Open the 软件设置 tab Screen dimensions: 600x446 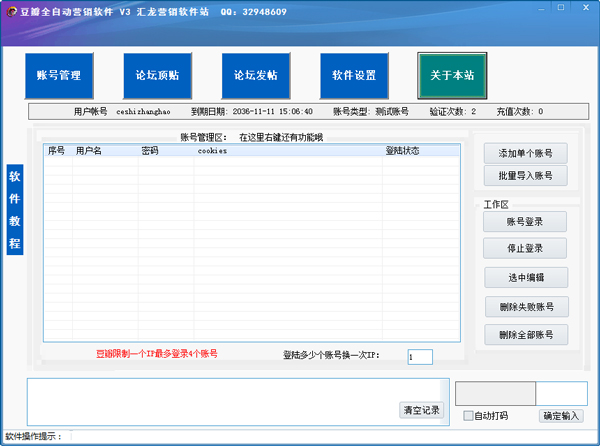(354, 76)
